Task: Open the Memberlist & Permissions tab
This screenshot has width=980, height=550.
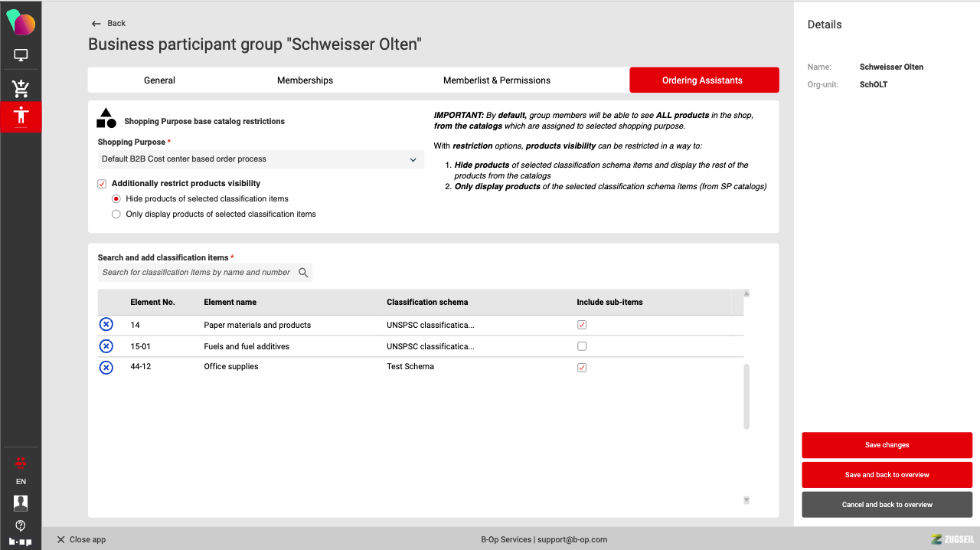Action: point(496,80)
